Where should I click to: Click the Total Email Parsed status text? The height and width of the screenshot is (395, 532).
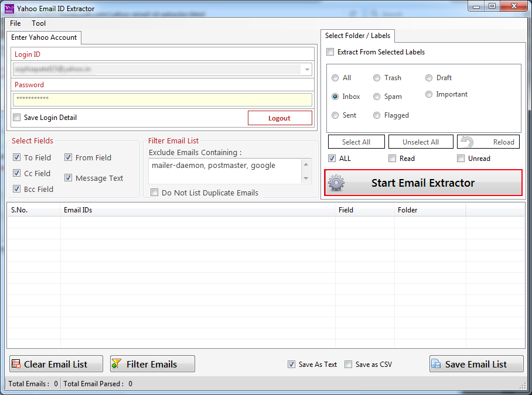click(x=98, y=383)
